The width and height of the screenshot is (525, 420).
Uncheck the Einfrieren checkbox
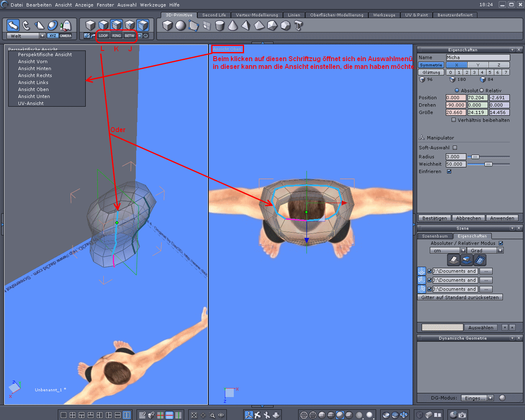pyautogui.click(x=449, y=171)
